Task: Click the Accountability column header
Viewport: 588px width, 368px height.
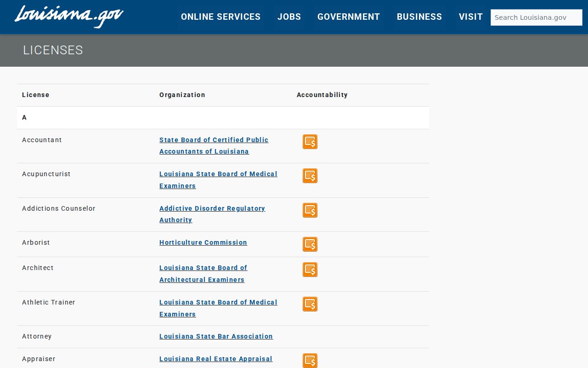Action: coord(322,95)
